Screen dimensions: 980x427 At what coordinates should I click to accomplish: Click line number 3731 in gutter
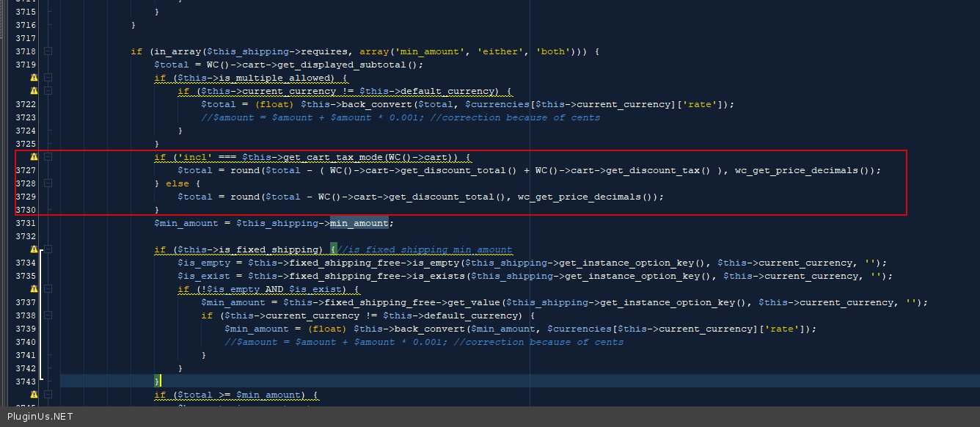(x=26, y=223)
